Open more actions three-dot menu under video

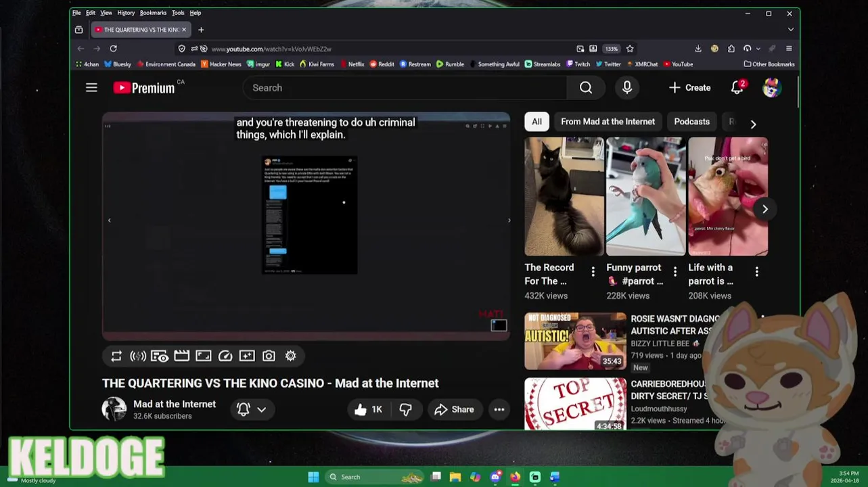tap(499, 409)
